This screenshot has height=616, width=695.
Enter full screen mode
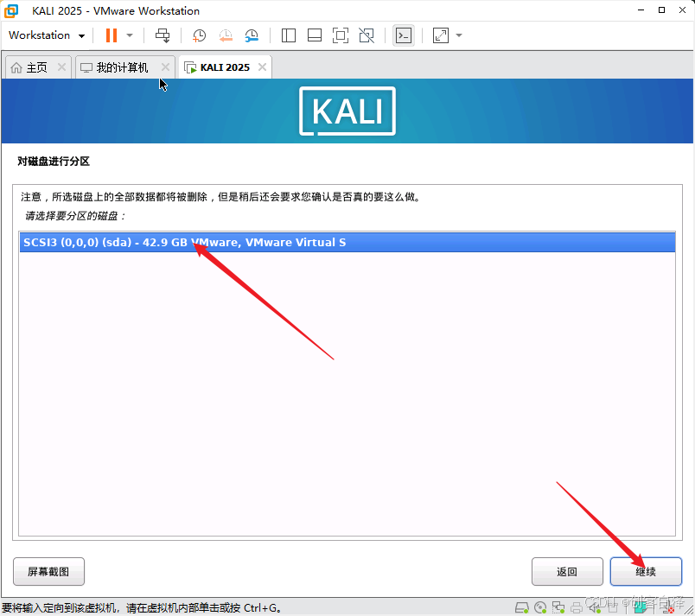pyautogui.click(x=341, y=35)
